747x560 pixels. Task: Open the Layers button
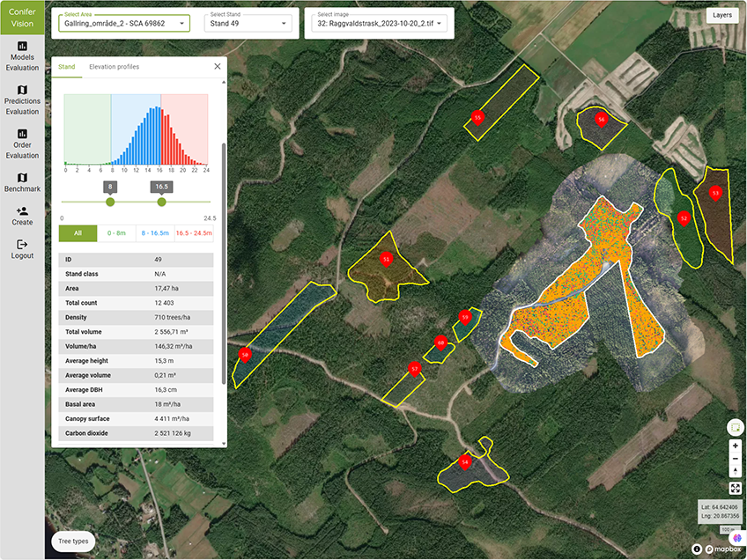click(x=721, y=15)
